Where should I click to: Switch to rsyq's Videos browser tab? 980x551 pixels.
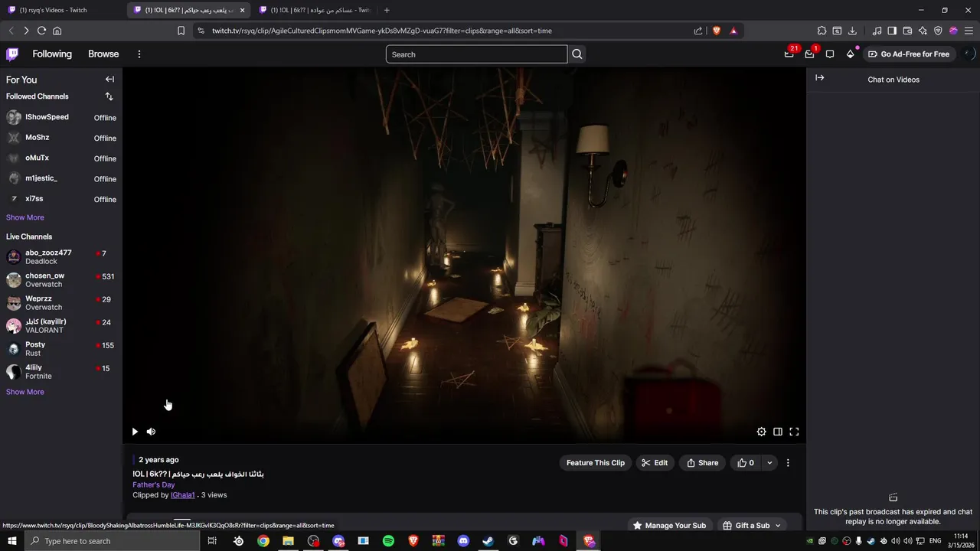63,10
